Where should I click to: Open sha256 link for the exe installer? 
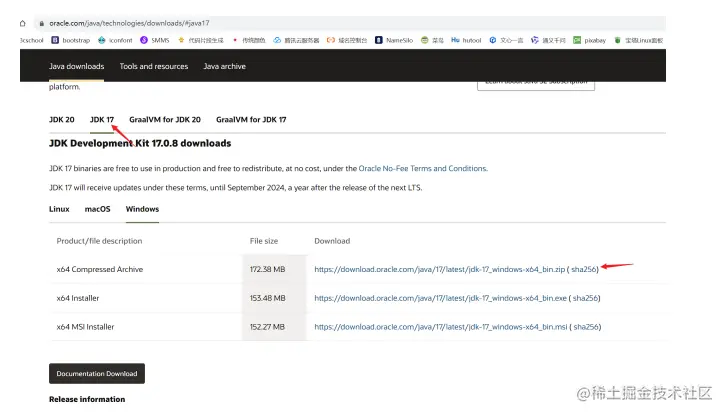[x=585, y=298]
